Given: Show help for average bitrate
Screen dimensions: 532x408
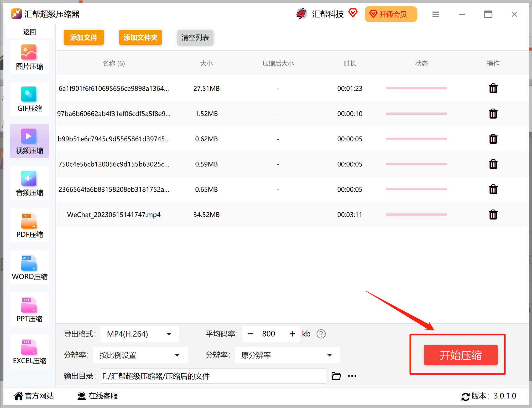Looking at the screenshot, I should click(x=321, y=334).
